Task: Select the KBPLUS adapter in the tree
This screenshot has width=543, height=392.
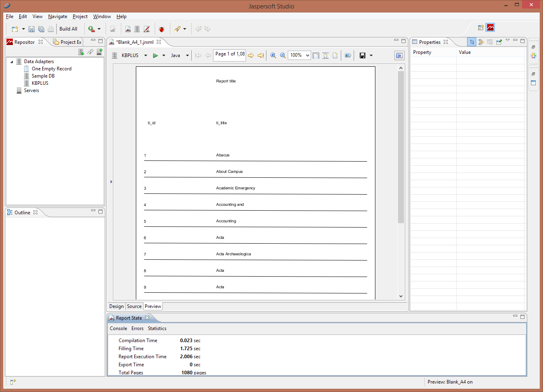Action: click(x=40, y=83)
